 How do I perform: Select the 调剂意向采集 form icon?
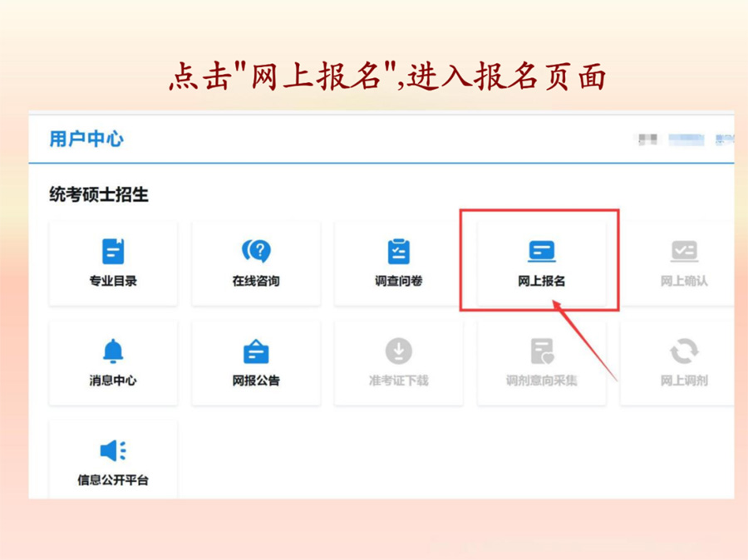point(542,351)
